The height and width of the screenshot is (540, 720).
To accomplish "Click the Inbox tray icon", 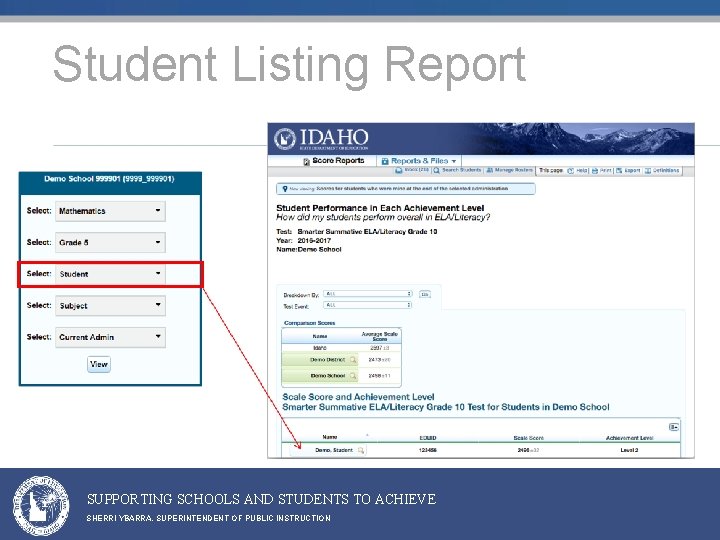I will (x=399, y=170).
